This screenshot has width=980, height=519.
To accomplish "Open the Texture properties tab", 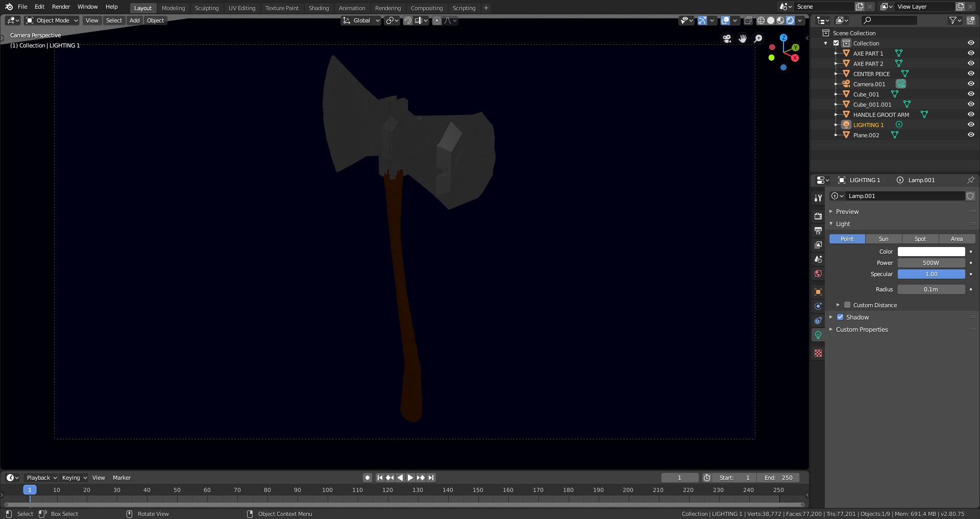I will 818,353.
